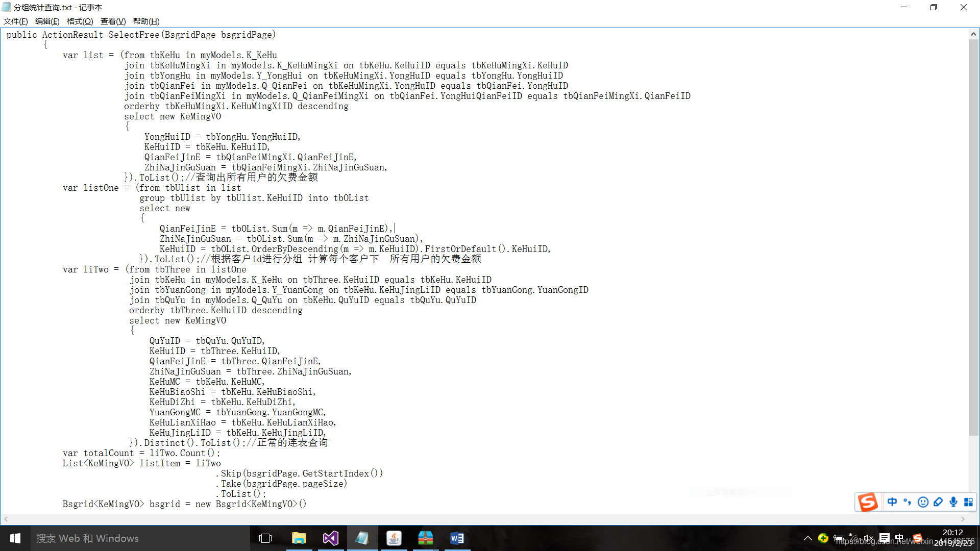The image size is (980, 551).
Task: Open the 文件(F) menu
Action: pyautogui.click(x=16, y=21)
